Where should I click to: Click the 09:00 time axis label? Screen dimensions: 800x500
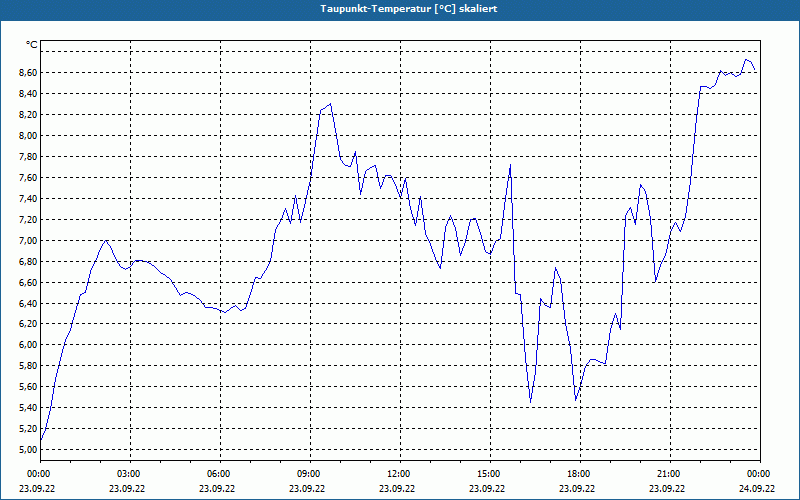[x=310, y=474]
